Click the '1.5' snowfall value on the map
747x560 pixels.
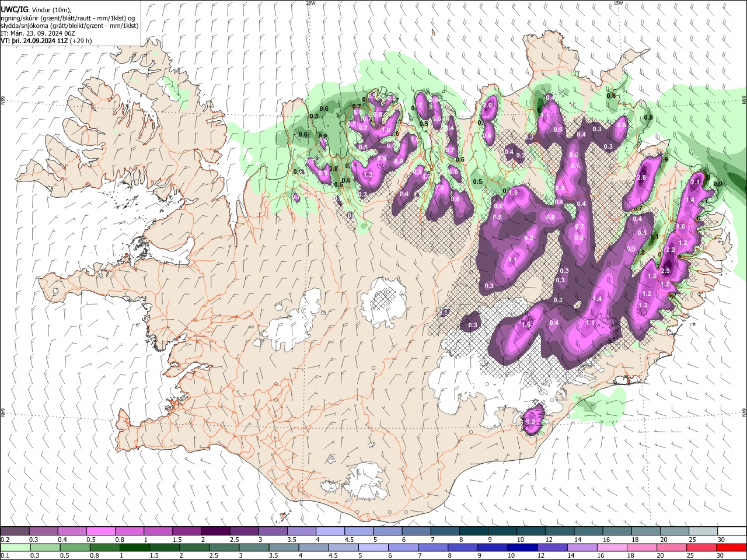[x=514, y=192]
